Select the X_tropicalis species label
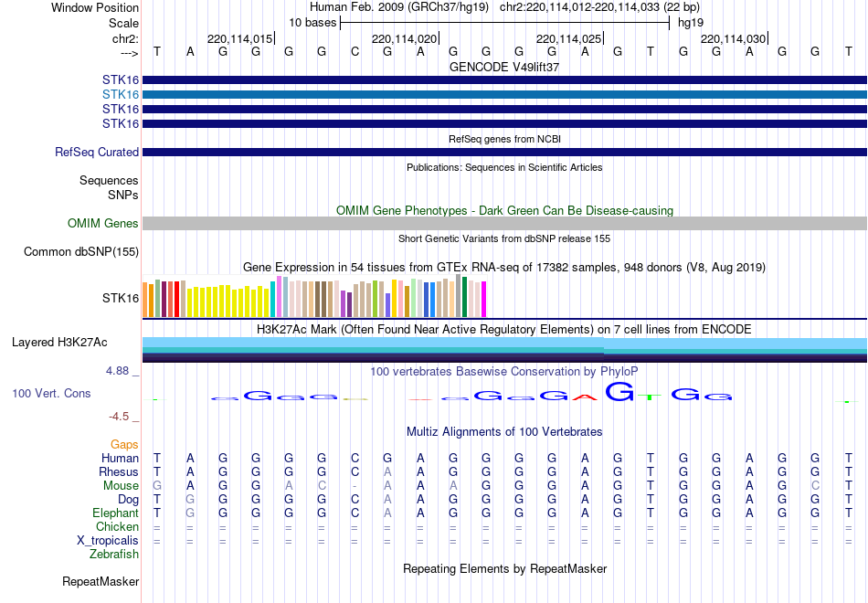The image size is (868, 603). click(108, 541)
